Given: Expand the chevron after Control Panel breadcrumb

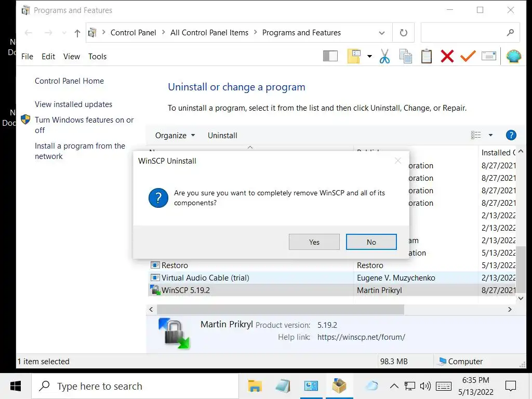Looking at the screenshot, I should (164, 33).
